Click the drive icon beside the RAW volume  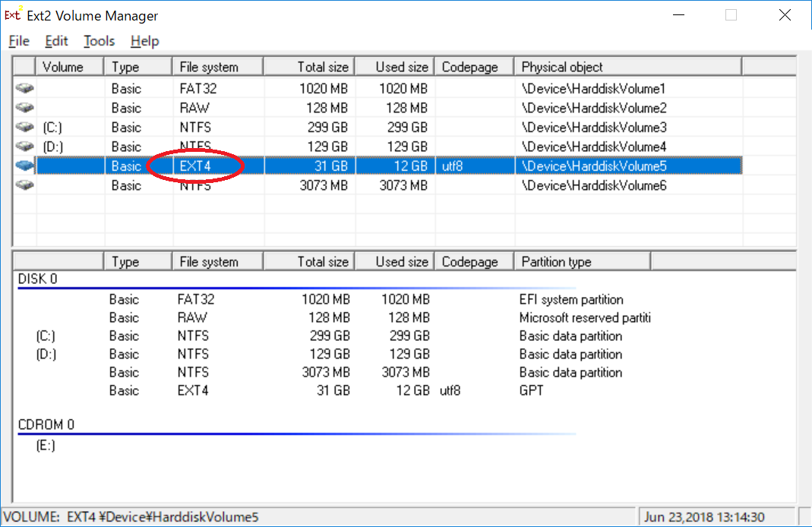pos(24,108)
